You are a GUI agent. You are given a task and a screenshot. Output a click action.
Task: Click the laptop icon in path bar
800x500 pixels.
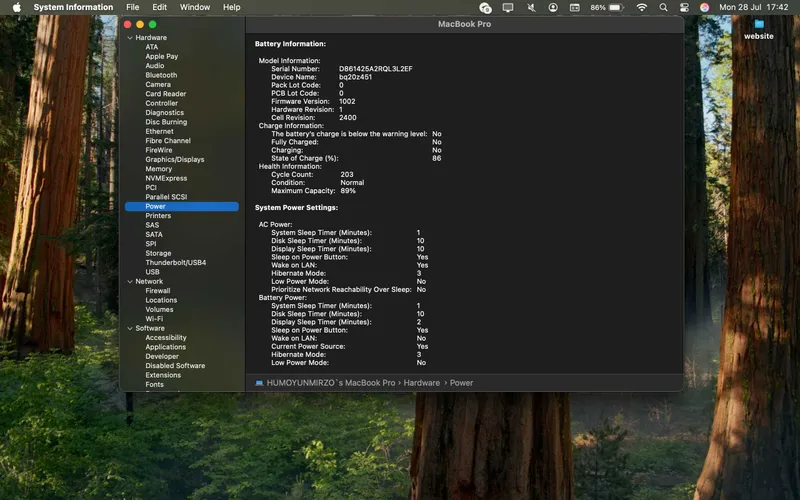pos(259,383)
